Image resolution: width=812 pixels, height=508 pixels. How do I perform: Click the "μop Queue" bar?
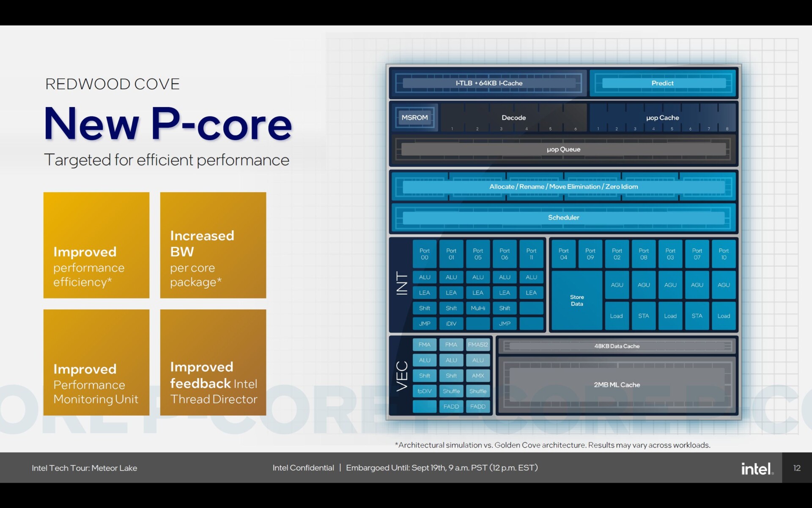click(x=563, y=149)
